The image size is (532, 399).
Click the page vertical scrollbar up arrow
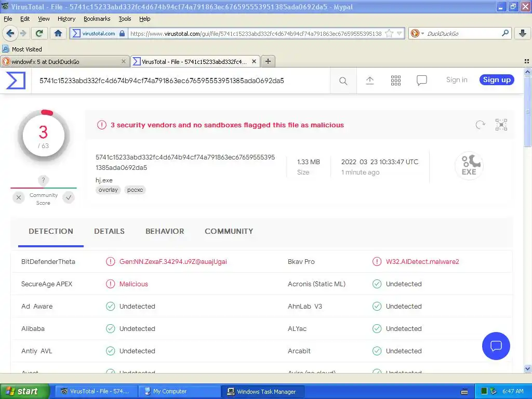click(527, 72)
